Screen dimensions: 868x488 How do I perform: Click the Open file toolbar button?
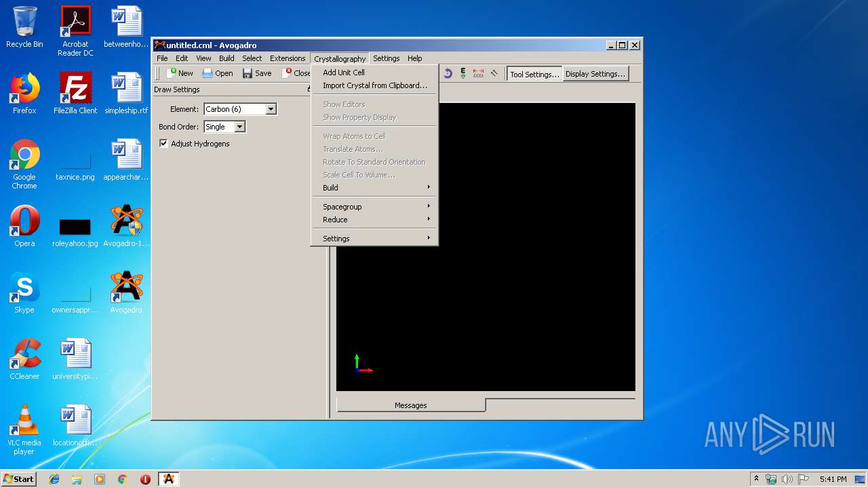[218, 73]
